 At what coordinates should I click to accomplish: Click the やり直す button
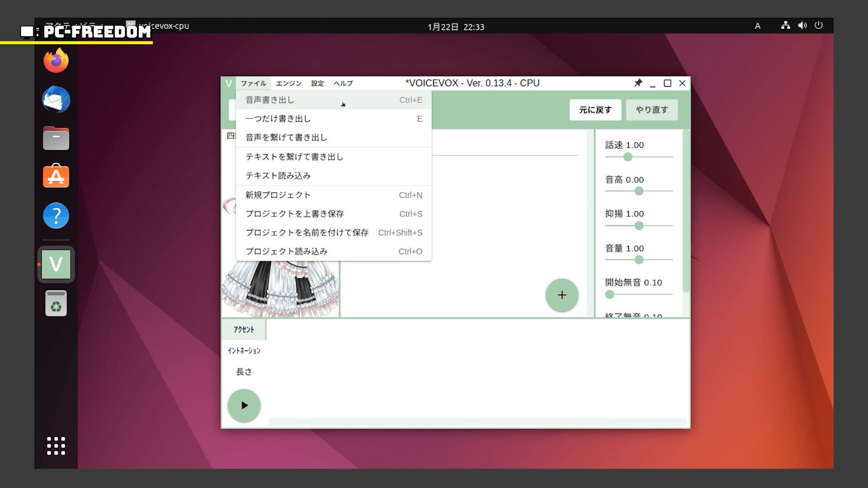651,110
